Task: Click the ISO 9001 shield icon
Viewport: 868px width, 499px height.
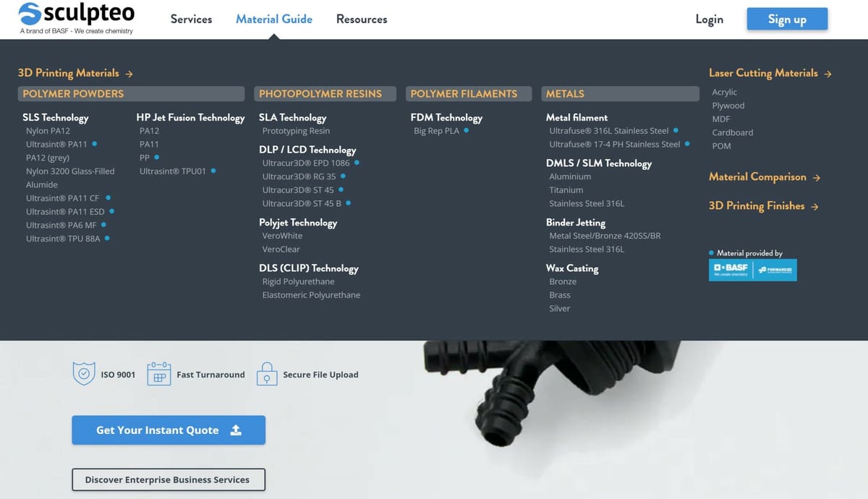Action: 84,374
